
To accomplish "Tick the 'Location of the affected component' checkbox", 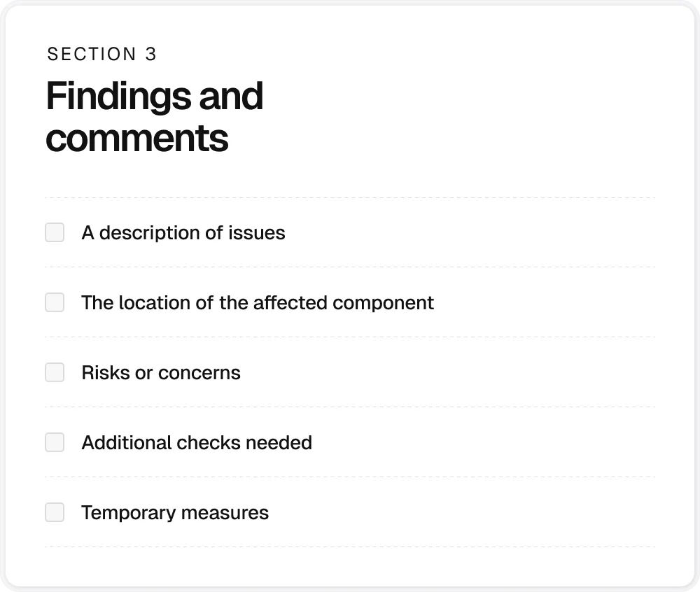I will pyautogui.click(x=54, y=302).
